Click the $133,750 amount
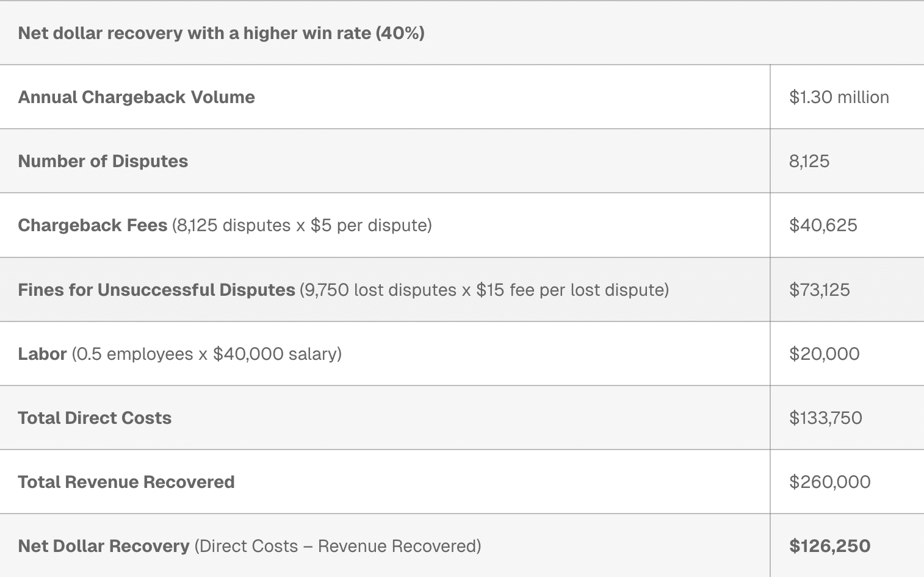Screen dimensions: 924x577 point(825,418)
